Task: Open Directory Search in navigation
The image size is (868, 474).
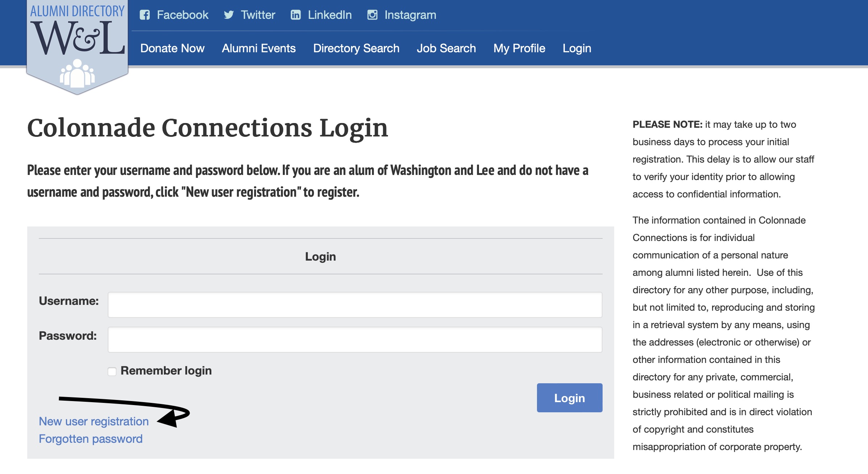Action: (356, 48)
